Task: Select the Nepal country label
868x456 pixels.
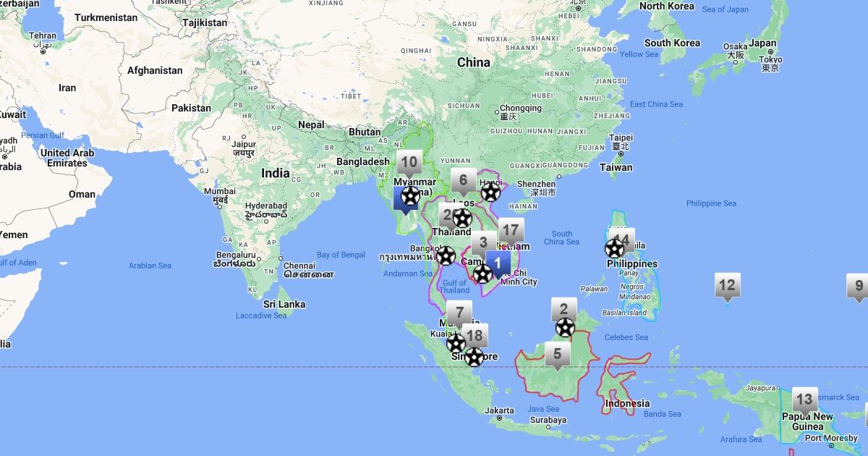Action: (x=312, y=124)
